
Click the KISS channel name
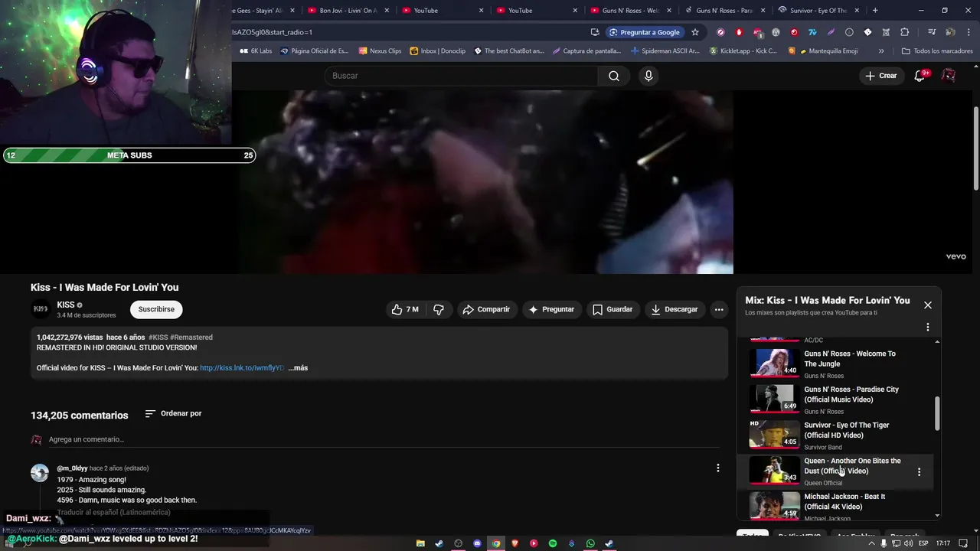coord(66,305)
